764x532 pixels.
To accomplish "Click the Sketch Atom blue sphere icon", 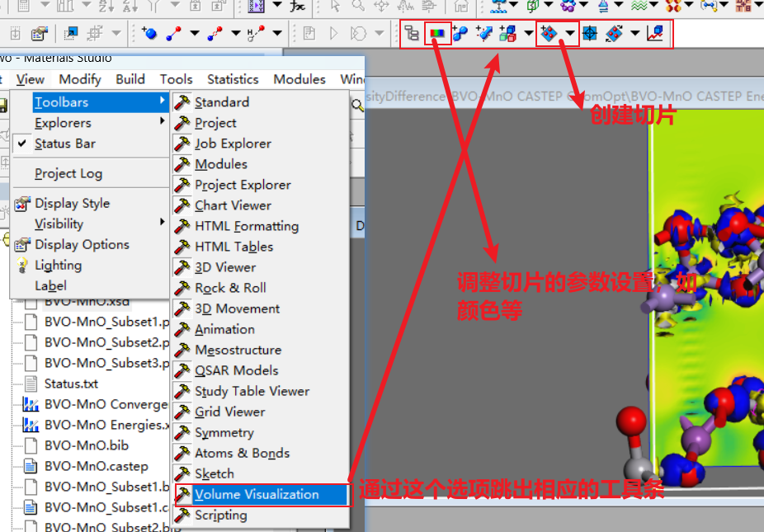I will 149,33.
